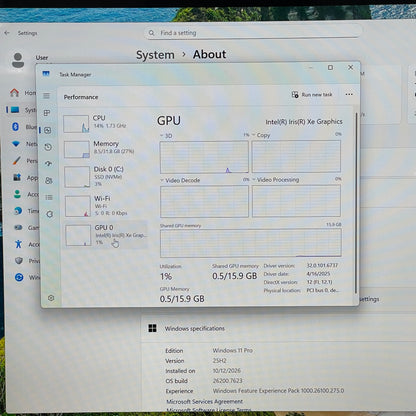
Task: Open Personalization paintbrush icon in Settings
Action: [x=16, y=161]
